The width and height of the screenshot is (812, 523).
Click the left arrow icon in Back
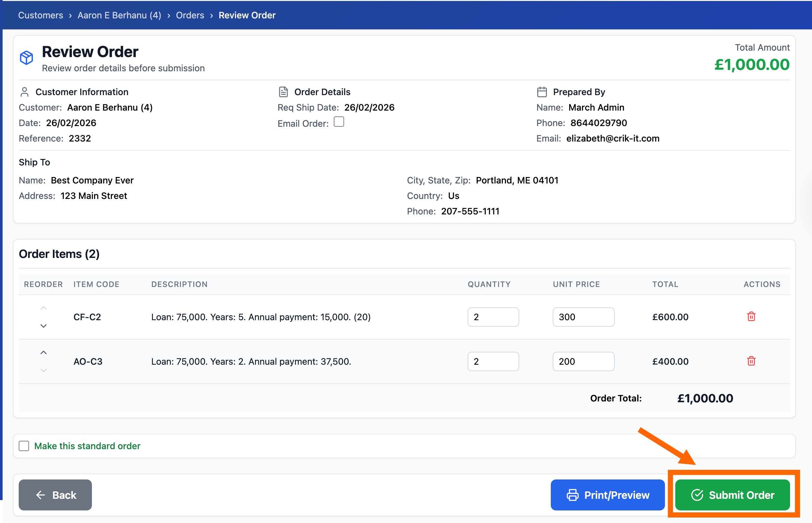40,495
